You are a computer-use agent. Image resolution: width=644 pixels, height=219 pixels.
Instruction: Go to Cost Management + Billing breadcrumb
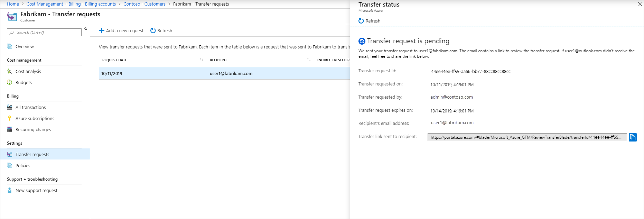71,4
